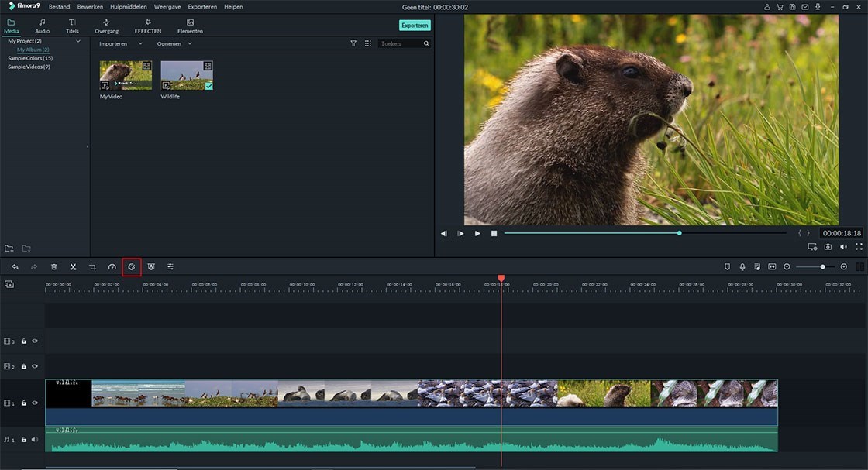Switch to the EFFECTEN tab
The image size is (868, 470).
(x=148, y=26)
